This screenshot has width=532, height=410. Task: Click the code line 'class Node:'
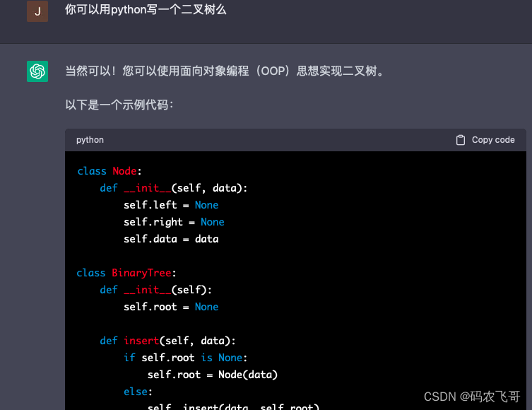(x=110, y=171)
